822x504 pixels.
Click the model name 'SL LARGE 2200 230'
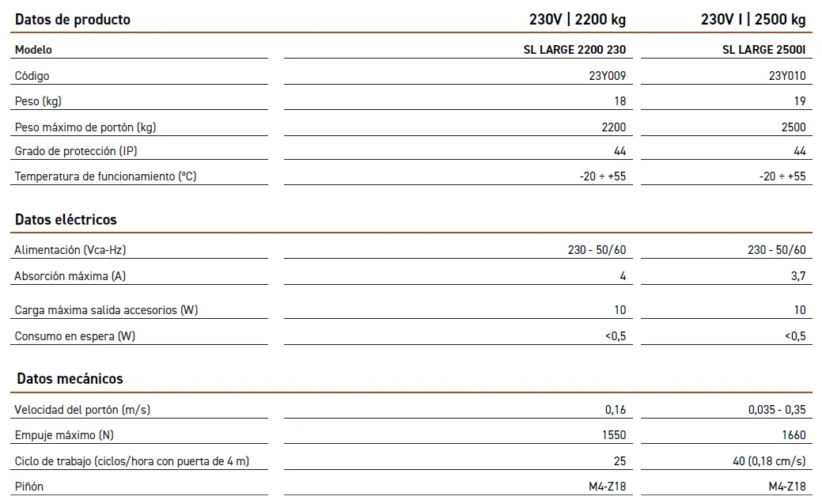tap(574, 50)
